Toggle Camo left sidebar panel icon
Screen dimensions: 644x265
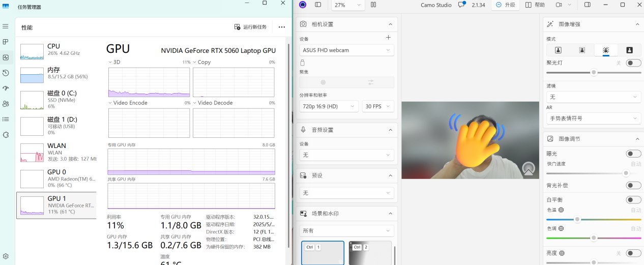318,5
